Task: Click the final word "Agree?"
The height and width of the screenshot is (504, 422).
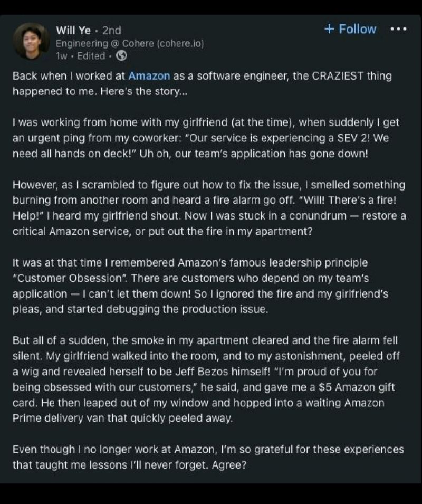Action: pos(229,465)
